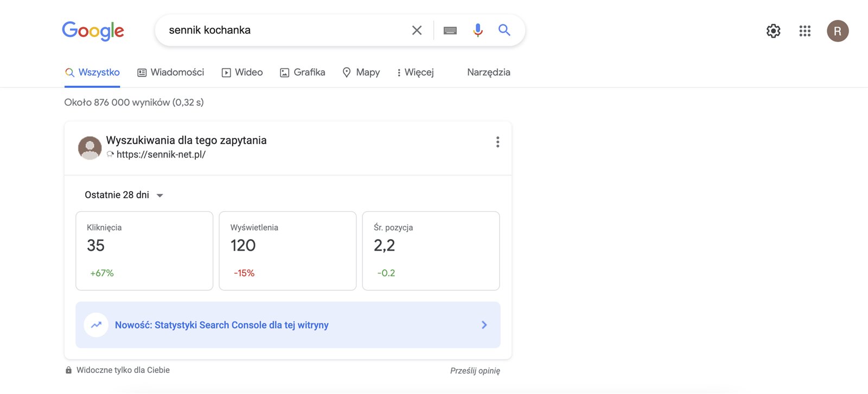
Task: Click the Prześlij opinię link
Action: (475, 371)
